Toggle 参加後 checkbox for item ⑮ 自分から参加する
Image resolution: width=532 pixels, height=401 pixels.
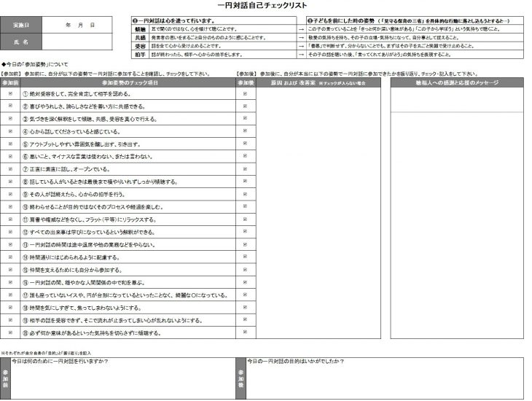[x=246, y=269]
